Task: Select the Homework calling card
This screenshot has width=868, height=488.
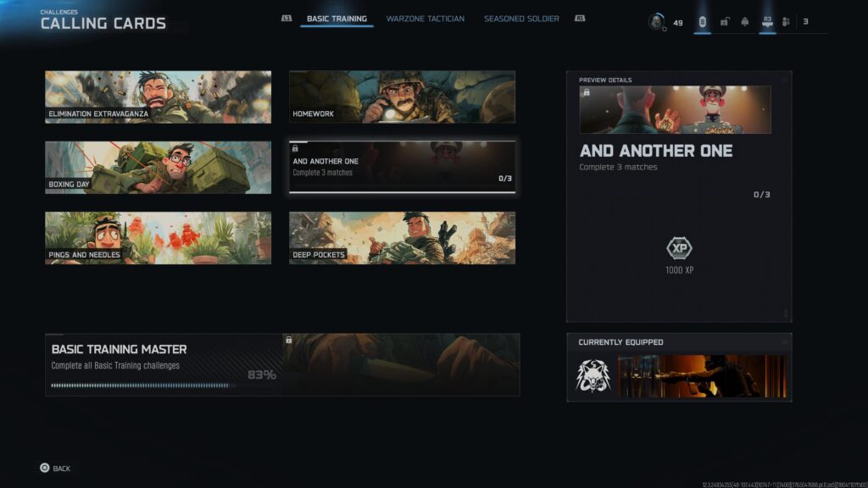Action: click(x=402, y=97)
